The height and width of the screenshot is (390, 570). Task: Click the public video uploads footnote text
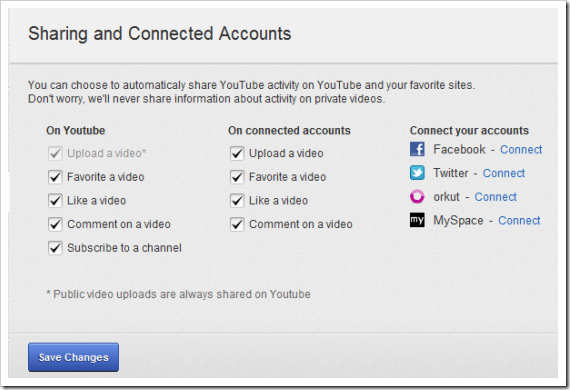(178, 294)
